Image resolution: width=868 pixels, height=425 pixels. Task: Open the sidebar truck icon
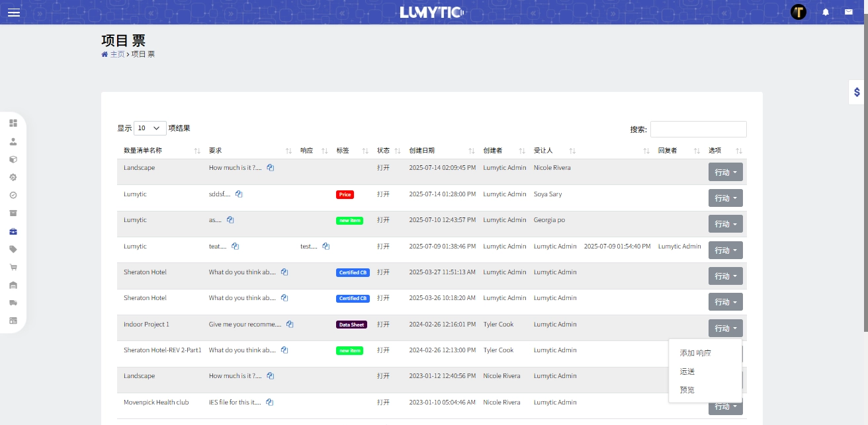(13, 303)
